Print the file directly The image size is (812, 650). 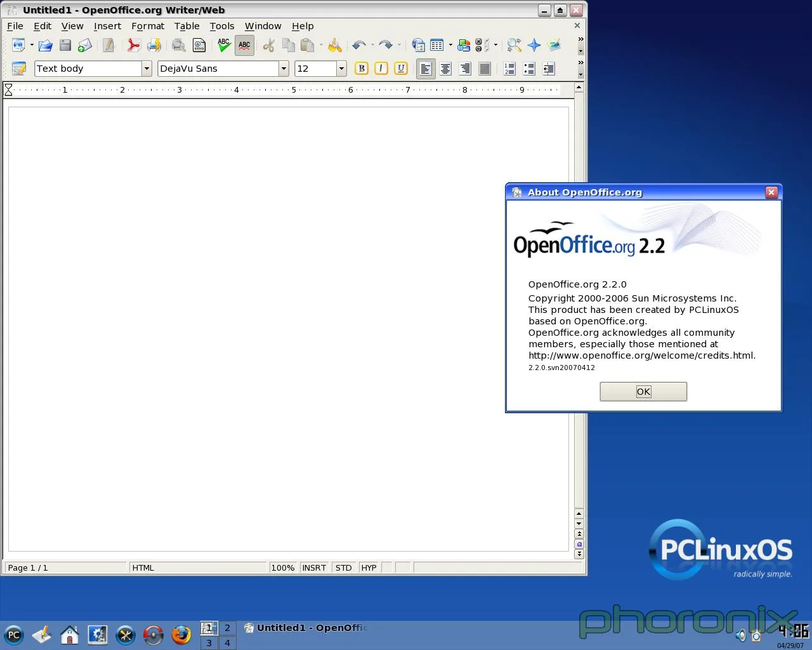click(154, 45)
